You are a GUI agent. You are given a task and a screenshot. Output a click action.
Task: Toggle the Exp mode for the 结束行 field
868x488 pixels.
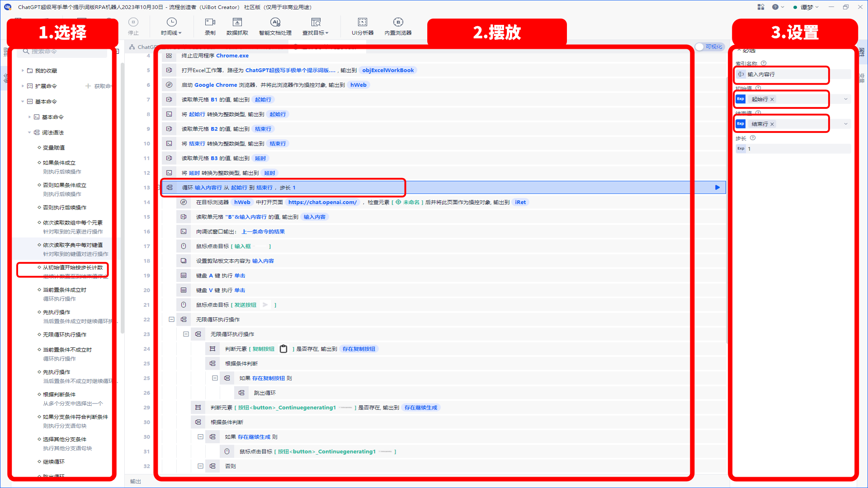741,124
